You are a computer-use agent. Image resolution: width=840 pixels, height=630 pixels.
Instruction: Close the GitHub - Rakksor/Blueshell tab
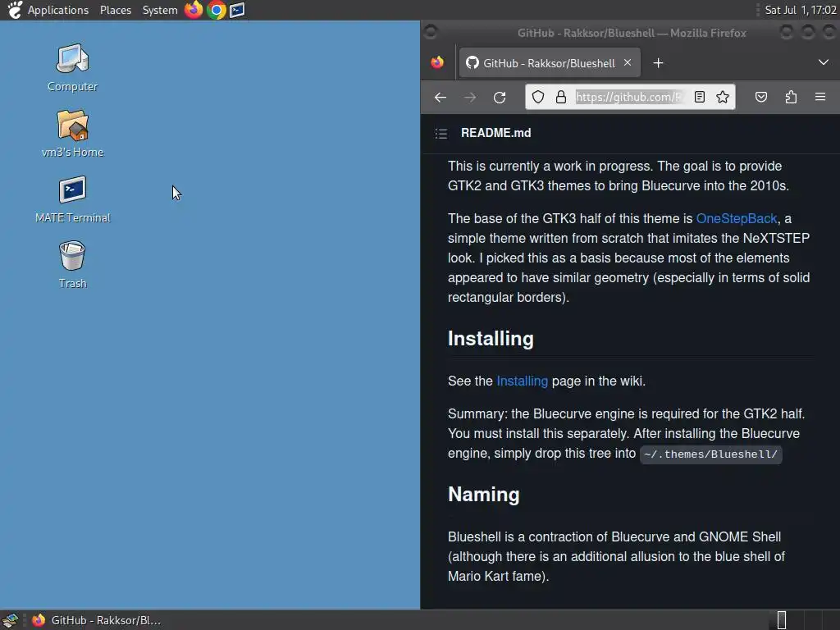628,62
